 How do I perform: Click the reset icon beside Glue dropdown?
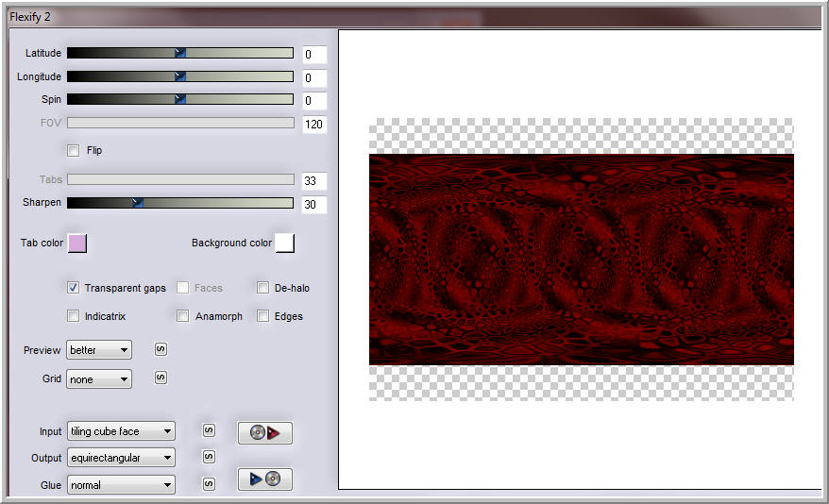tap(209, 483)
